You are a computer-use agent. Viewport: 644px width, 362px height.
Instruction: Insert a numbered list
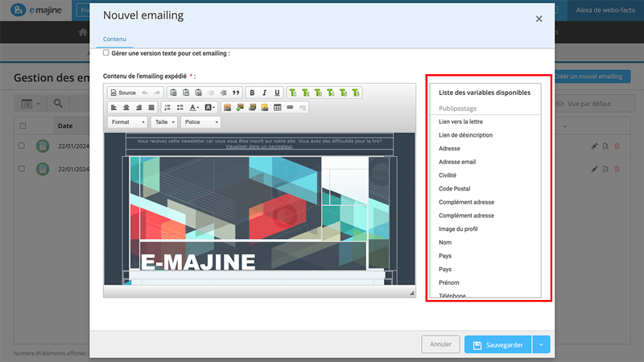[167, 108]
